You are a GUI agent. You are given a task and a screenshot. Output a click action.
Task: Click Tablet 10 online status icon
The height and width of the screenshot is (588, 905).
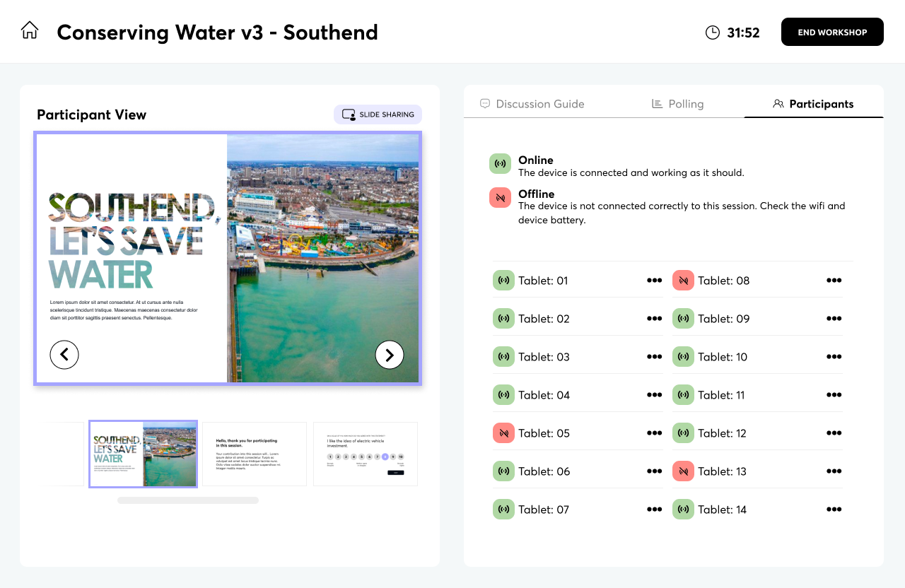pyautogui.click(x=683, y=357)
